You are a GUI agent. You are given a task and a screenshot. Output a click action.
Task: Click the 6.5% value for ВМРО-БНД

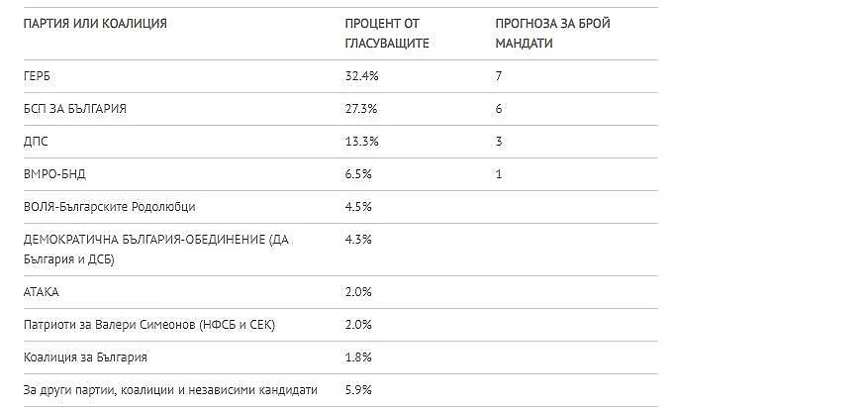[358, 174]
